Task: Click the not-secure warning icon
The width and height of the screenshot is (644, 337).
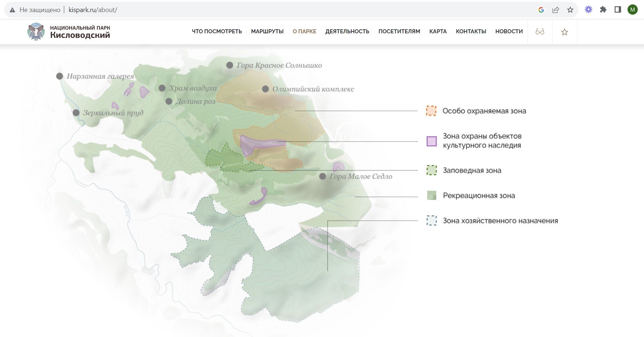Action: [12, 10]
